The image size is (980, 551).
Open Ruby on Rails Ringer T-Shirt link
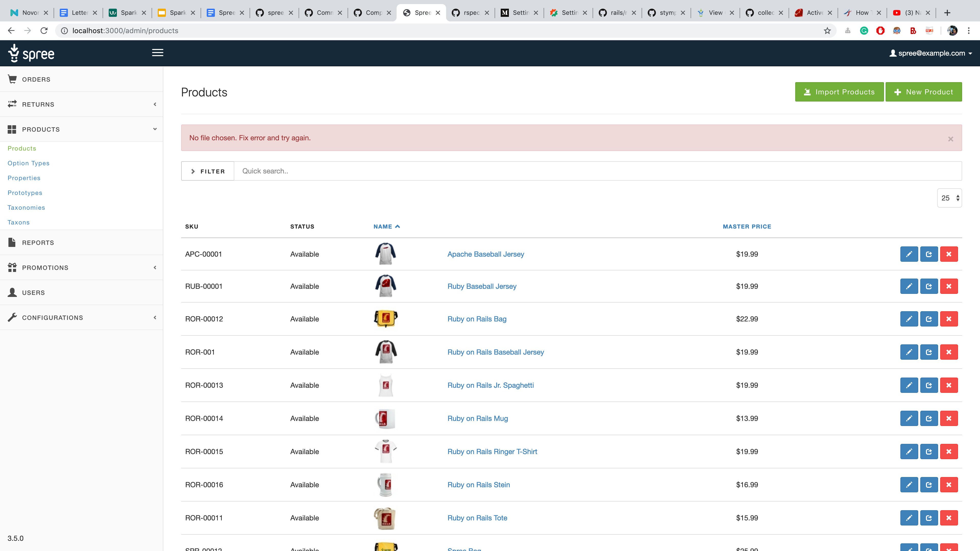pos(492,451)
